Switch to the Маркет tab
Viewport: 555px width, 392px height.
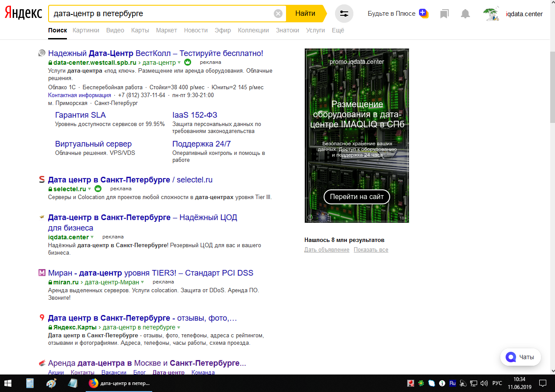click(x=167, y=30)
